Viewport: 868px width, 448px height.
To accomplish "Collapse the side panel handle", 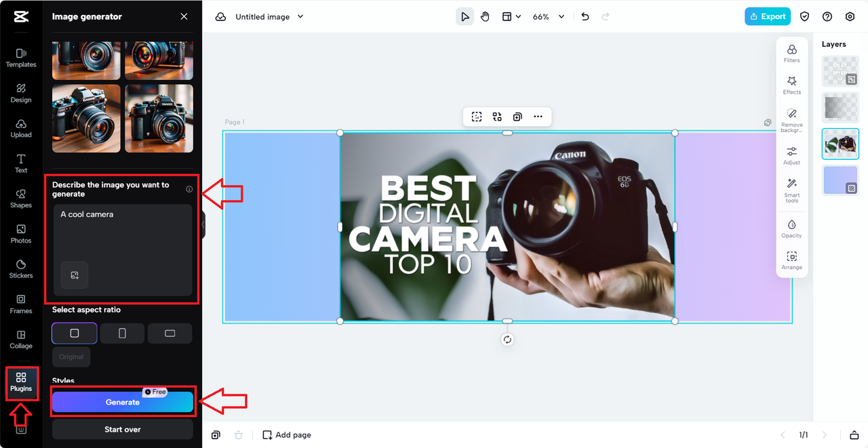I will 203,224.
